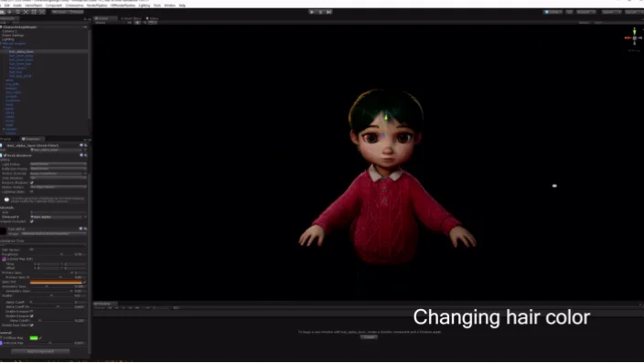The image size is (644, 363).
Task: Select the Move tool in the toolbar
Action: click(x=9, y=12)
